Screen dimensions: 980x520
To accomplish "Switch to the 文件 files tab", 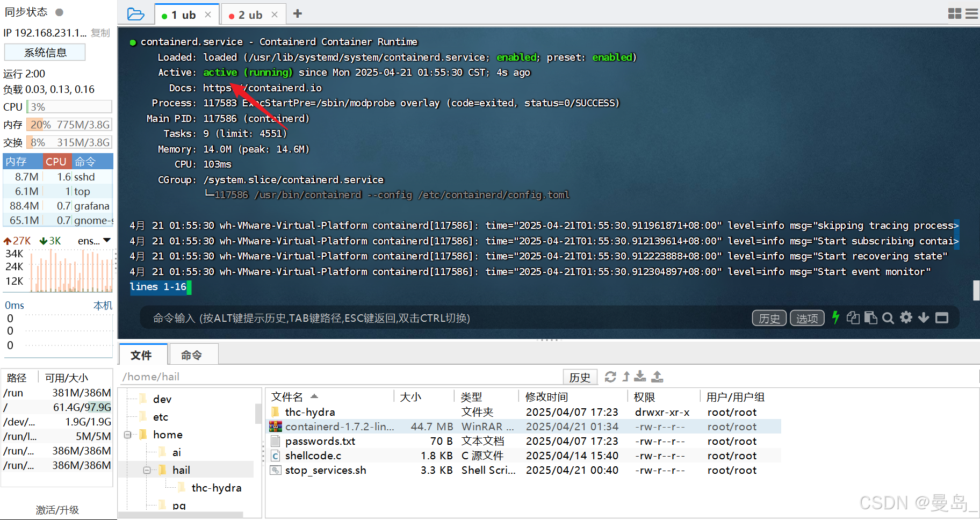I will click(142, 355).
